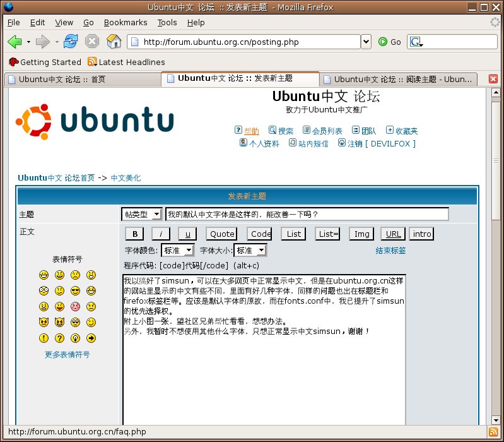Close the current tab with the red X

tap(493, 79)
